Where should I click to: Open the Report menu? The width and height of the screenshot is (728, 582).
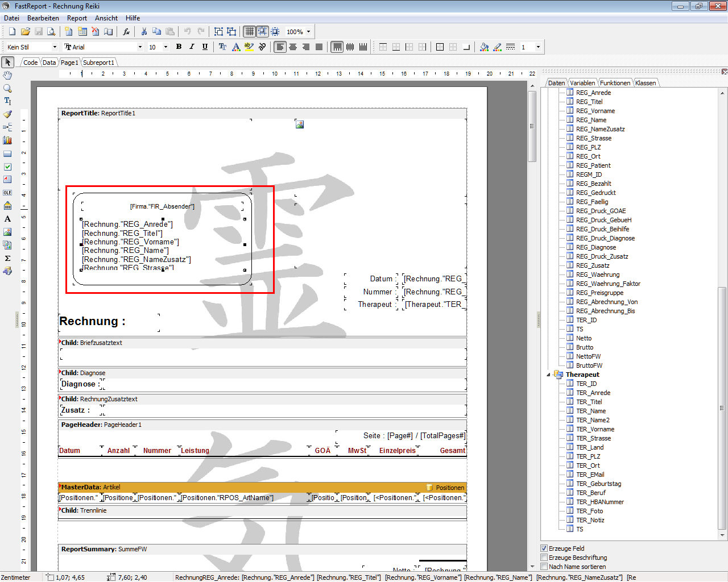click(77, 18)
